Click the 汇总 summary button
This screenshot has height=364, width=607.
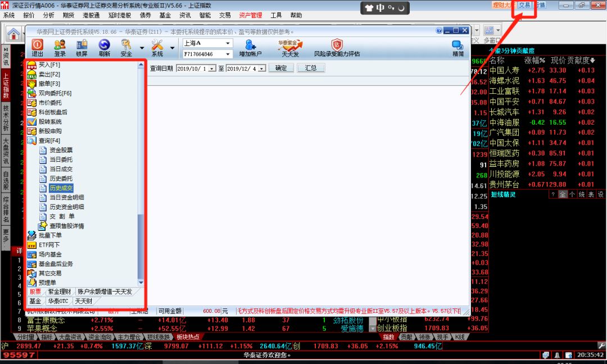point(311,68)
